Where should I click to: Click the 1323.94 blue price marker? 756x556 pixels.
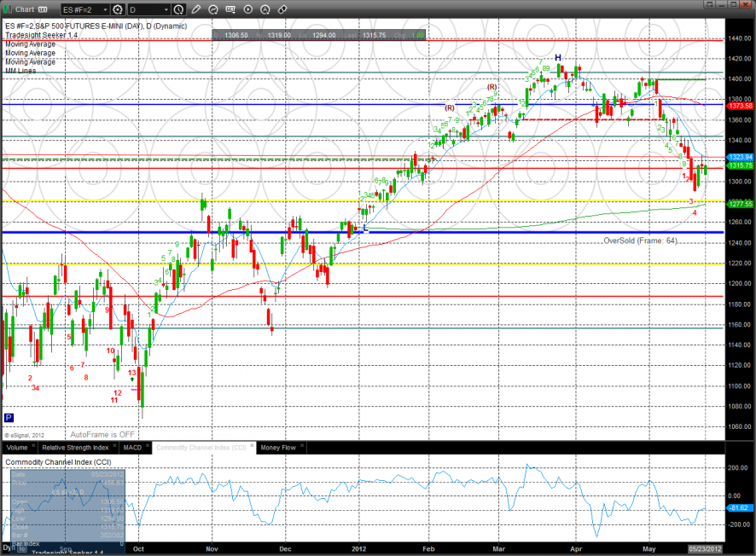740,157
